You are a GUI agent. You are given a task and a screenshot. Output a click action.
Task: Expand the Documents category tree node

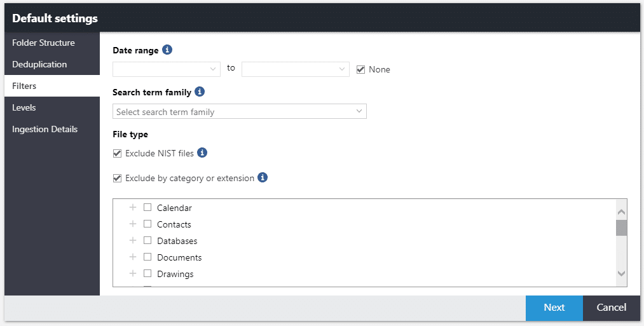tap(133, 257)
